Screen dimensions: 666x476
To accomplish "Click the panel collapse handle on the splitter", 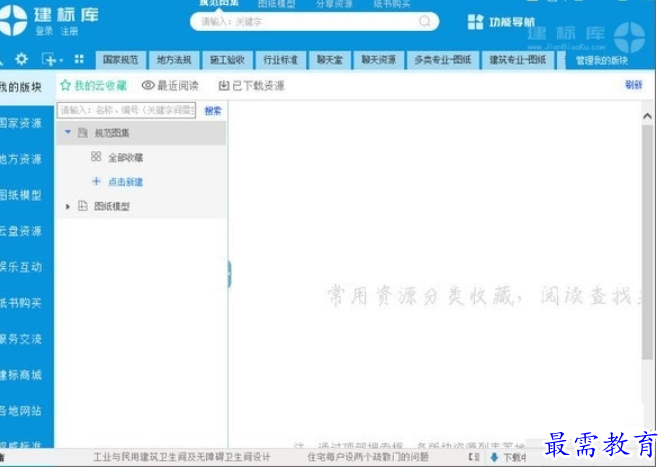I will 229,274.
